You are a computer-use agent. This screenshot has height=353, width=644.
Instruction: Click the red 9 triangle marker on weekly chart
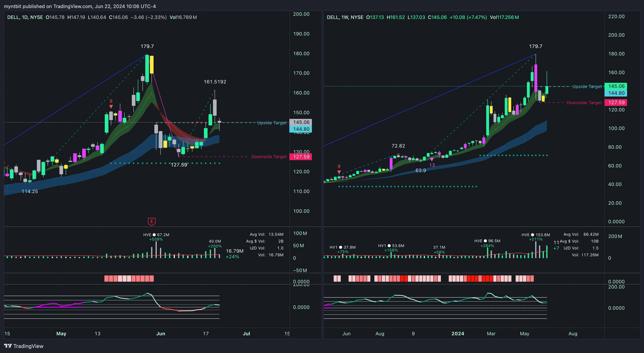[x=339, y=172]
